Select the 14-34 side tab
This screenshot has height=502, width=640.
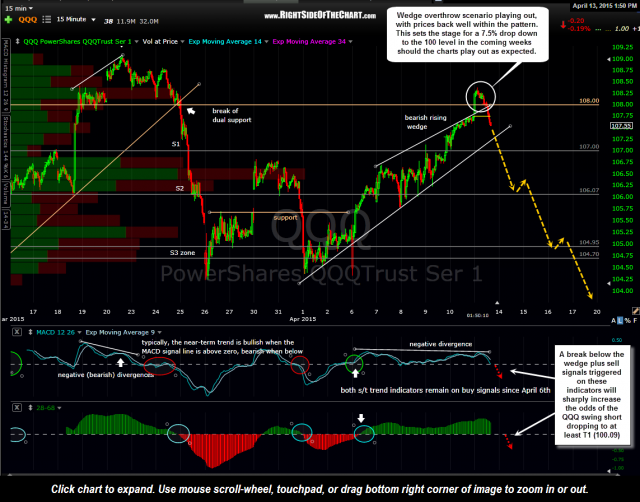[5, 220]
